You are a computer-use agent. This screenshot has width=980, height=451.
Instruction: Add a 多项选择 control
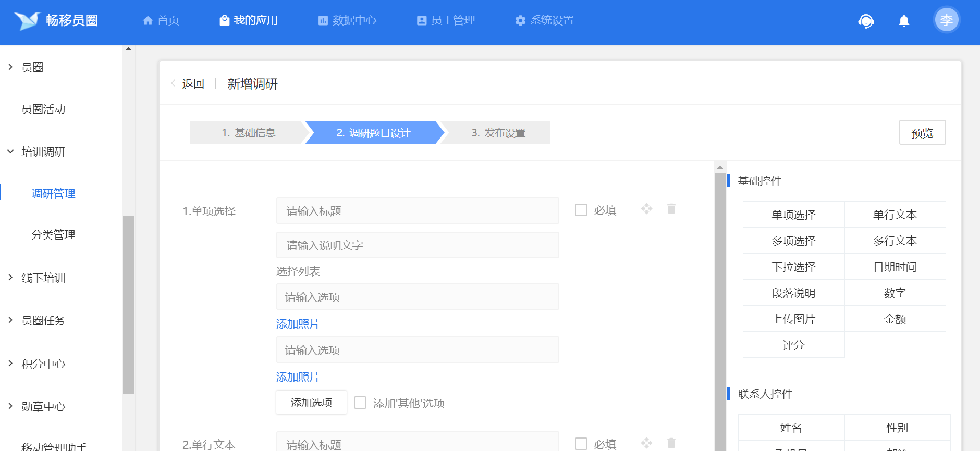(793, 241)
